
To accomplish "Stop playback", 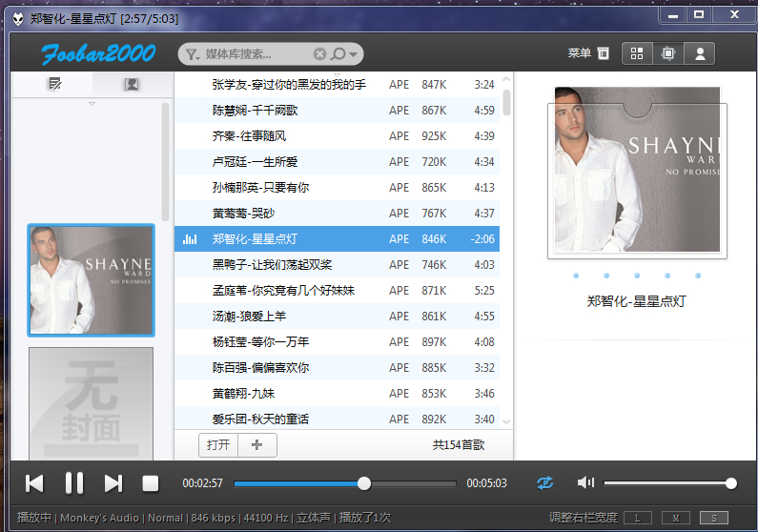I will click(x=151, y=483).
